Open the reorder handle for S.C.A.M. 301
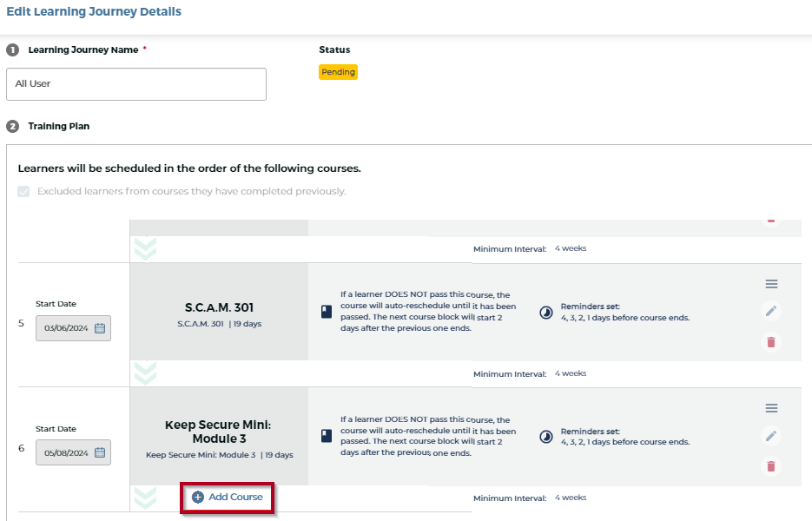This screenshot has height=521, width=812. coord(771,284)
